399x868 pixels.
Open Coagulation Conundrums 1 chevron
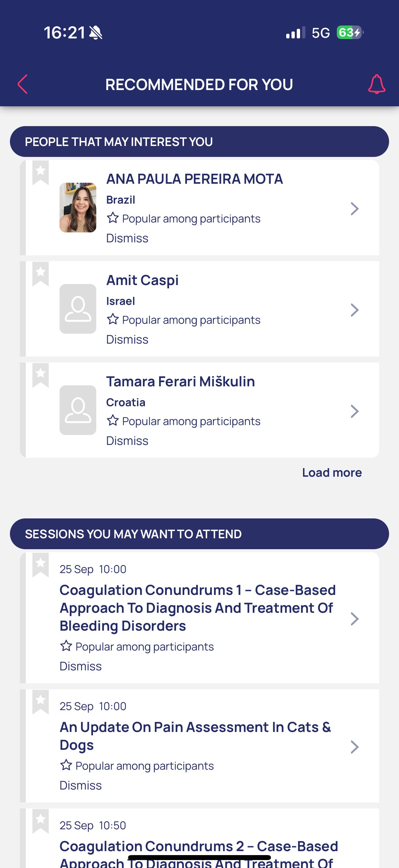coord(355,619)
